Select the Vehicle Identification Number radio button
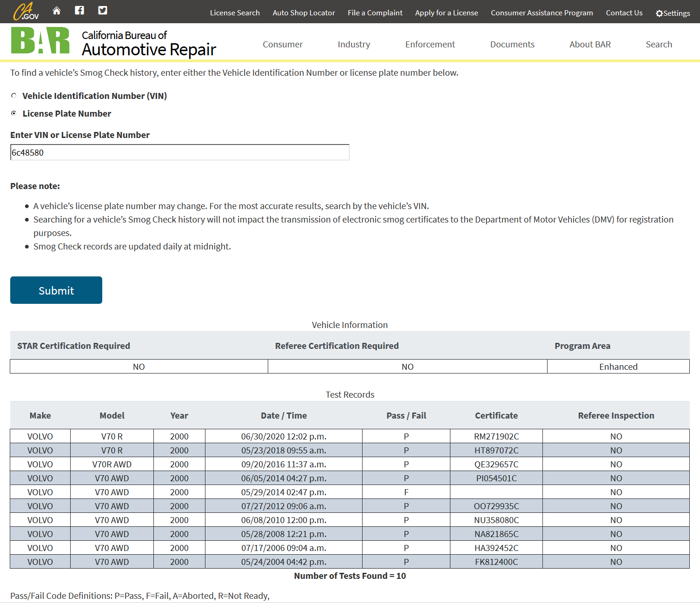Viewport: 700px width, 603px height. coord(14,96)
